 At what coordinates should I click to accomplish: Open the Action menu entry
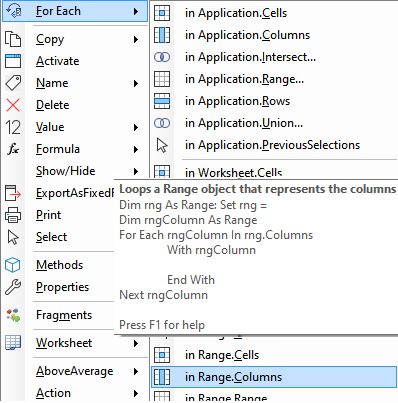[x=75, y=393]
